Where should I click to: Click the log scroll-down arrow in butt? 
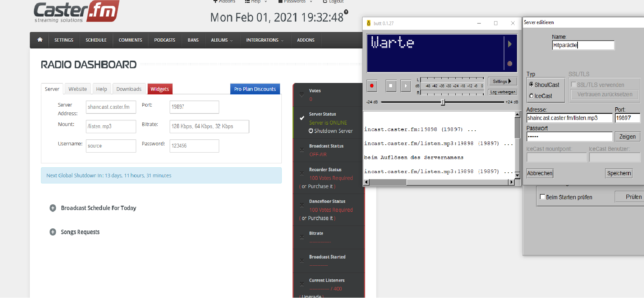(517, 175)
